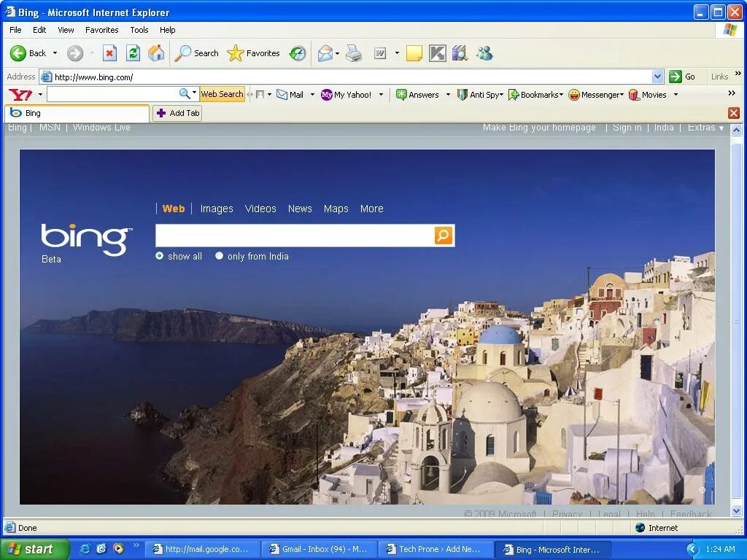Switch to Gmail Inbox taskbar window

point(320,549)
